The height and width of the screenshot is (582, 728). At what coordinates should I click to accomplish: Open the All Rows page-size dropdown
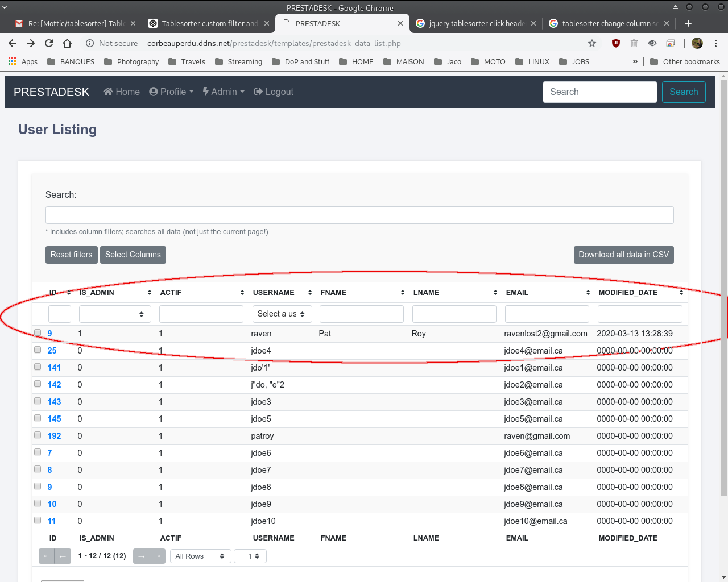point(200,556)
